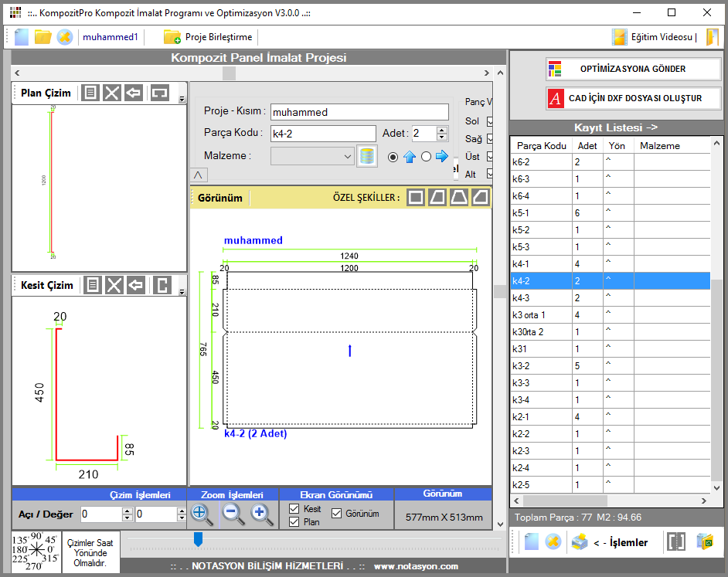Click the yellow X close project icon

[x=65, y=37]
